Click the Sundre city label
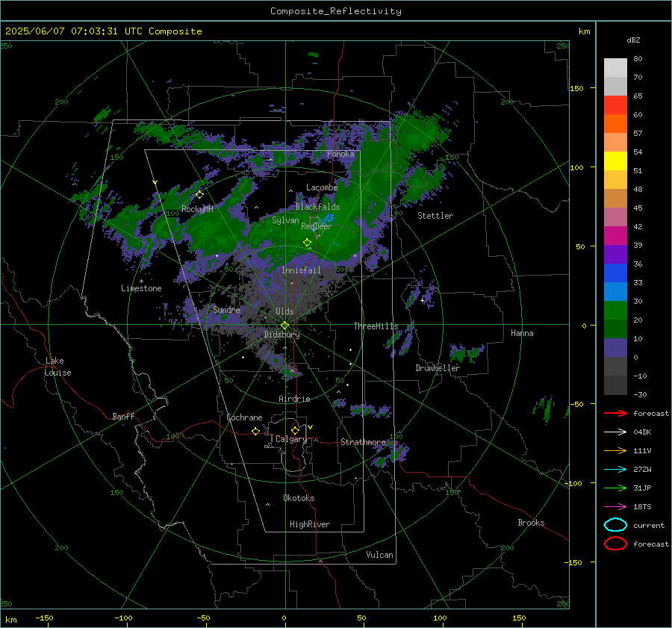672x628 pixels. tap(226, 309)
